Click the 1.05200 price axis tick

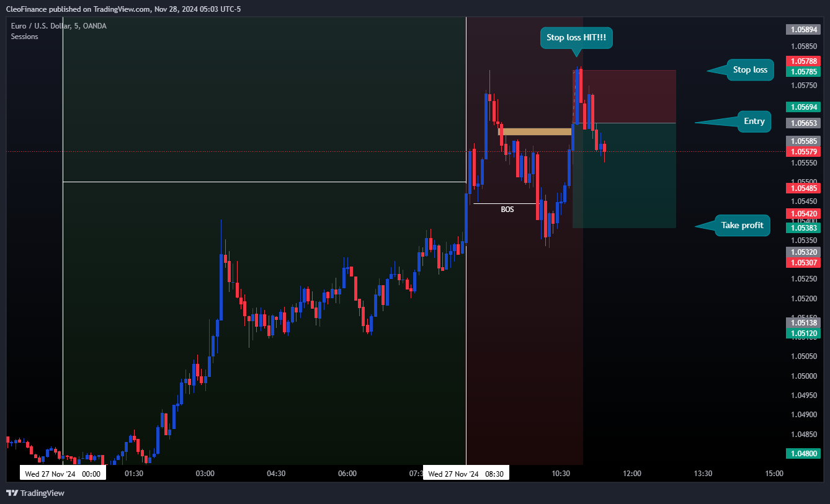[x=803, y=298]
